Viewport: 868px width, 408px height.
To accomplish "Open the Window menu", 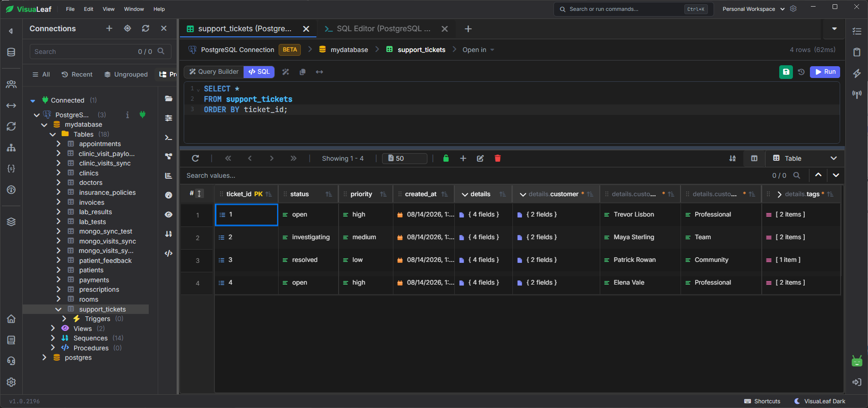I will [x=134, y=9].
